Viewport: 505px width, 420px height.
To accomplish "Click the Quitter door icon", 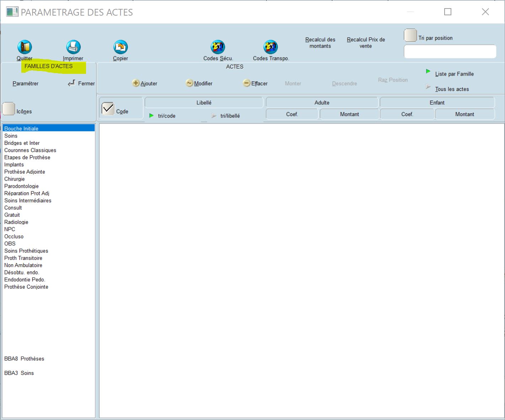I will (x=25, y=47).
